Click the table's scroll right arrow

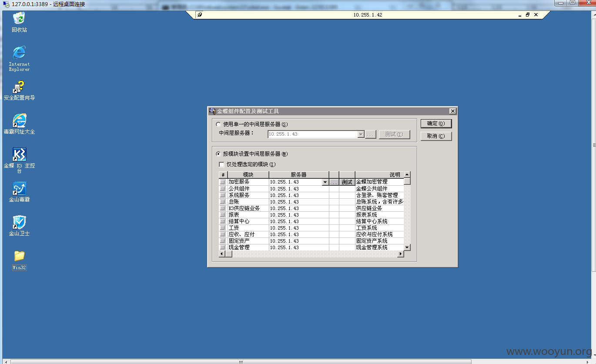coord(401,254)
